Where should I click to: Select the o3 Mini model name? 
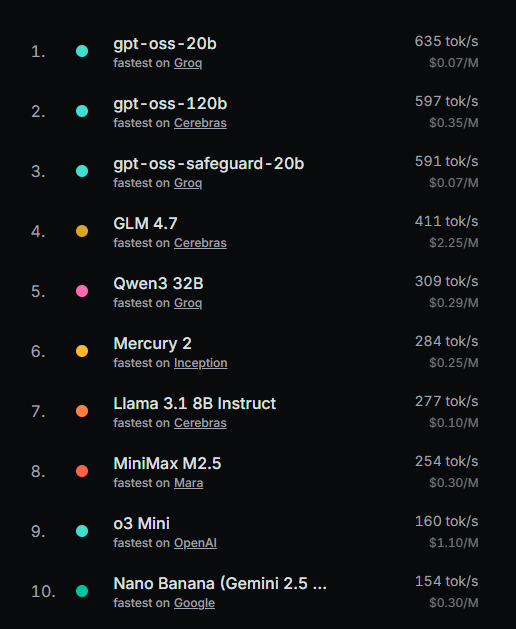142,523
